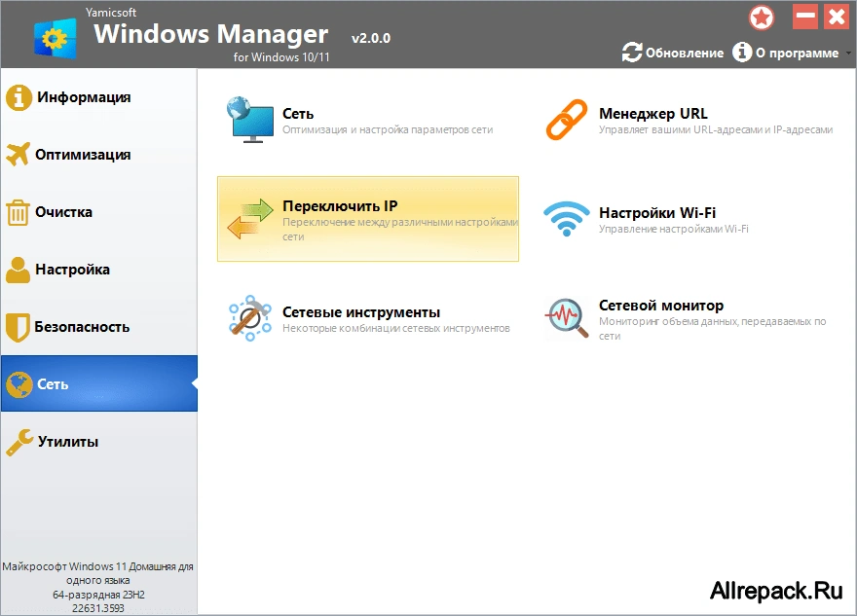Click text 'Управление настройками Wi-Fi'
The image size is (857, 616).
674,229
